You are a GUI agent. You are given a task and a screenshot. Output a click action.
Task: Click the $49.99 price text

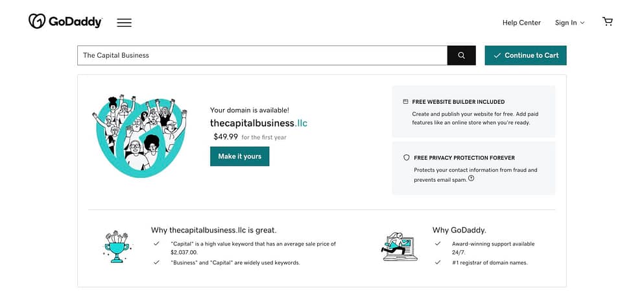click(226, 137)
